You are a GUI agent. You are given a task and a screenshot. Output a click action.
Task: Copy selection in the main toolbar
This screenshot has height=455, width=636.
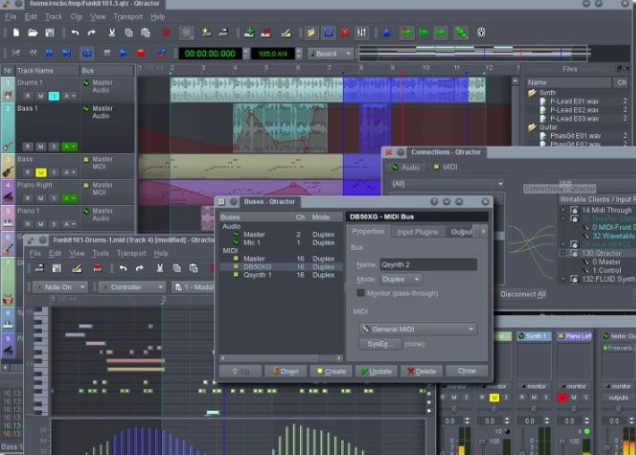(129, 32)
